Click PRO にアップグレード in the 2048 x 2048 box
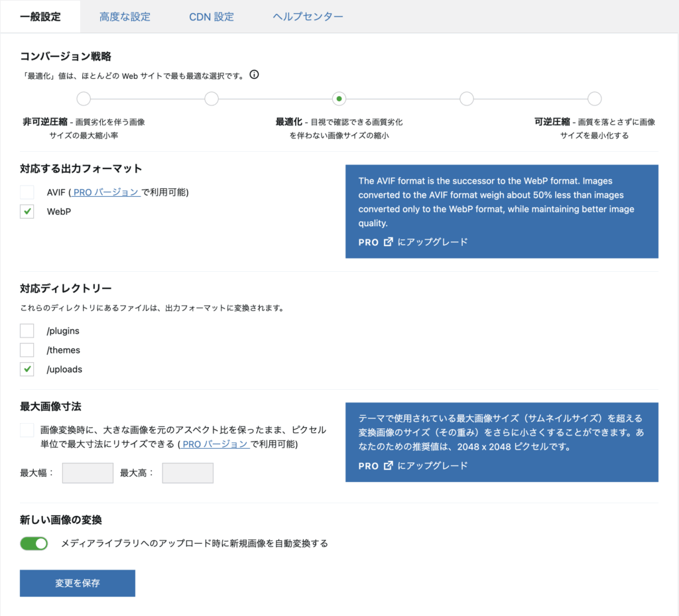The height and width of the screenshot is (616, 679). [412, 465]
